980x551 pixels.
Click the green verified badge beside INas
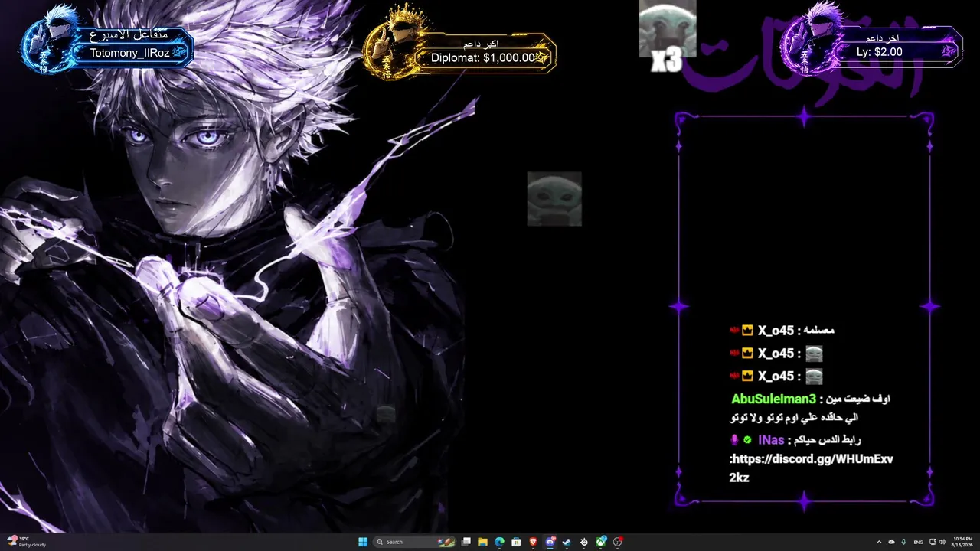pos(747,440)
